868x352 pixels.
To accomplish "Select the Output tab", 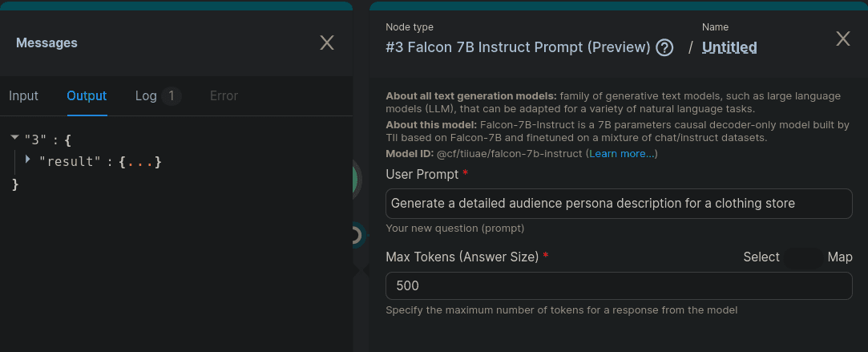I will [87, 95].
